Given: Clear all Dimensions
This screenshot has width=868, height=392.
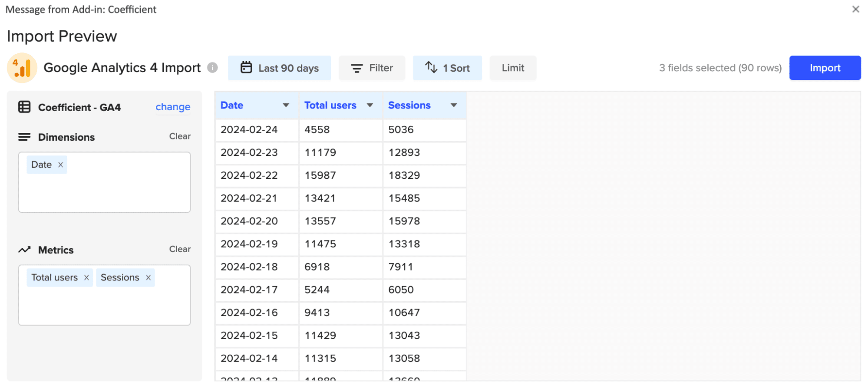Looking at the screenshot, I should coord(180,136).
